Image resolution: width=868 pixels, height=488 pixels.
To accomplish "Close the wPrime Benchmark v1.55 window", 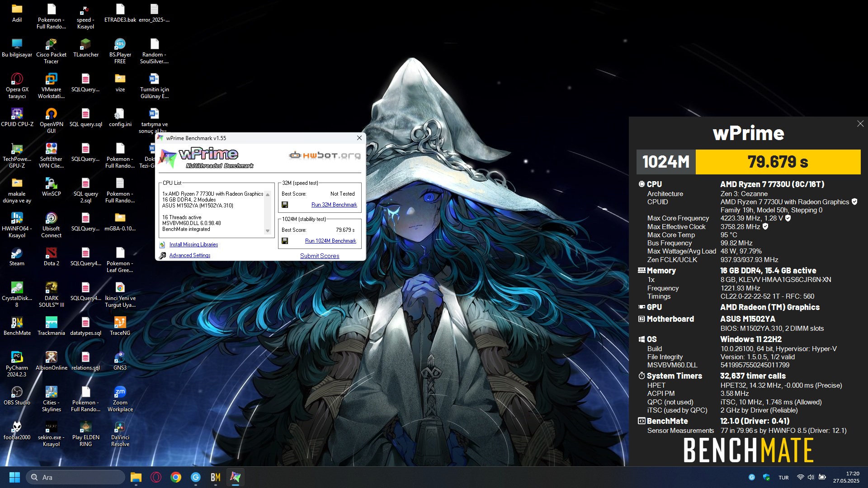I will 359,138.
